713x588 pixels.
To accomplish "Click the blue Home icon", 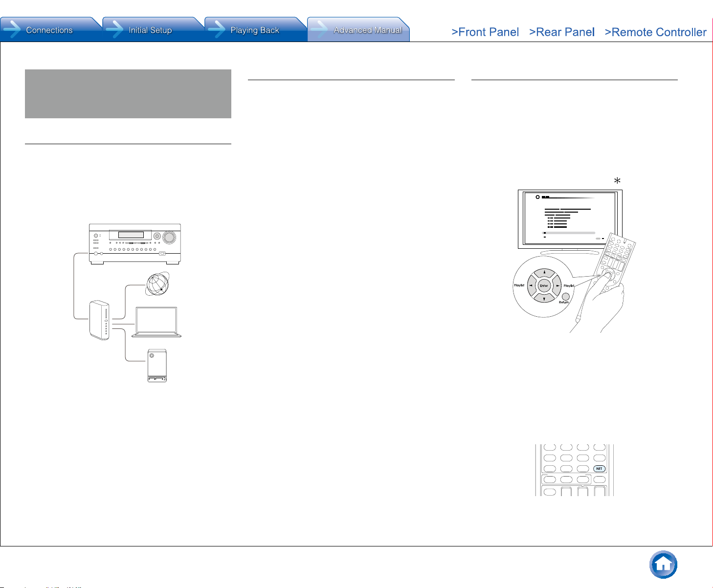I will click(663, 565).
